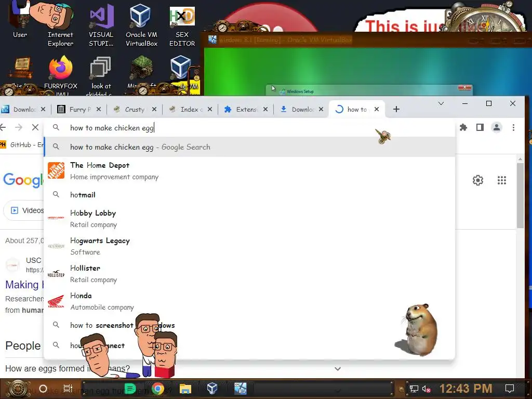This screenshot has width=532, height=399.
Task: Open the steampunk Start button
Action: coord(17,389)
